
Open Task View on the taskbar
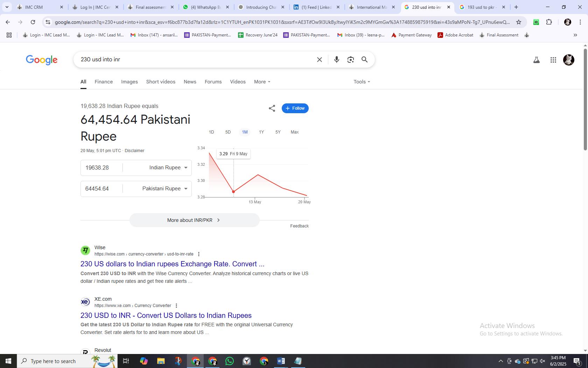pos(126,361)
